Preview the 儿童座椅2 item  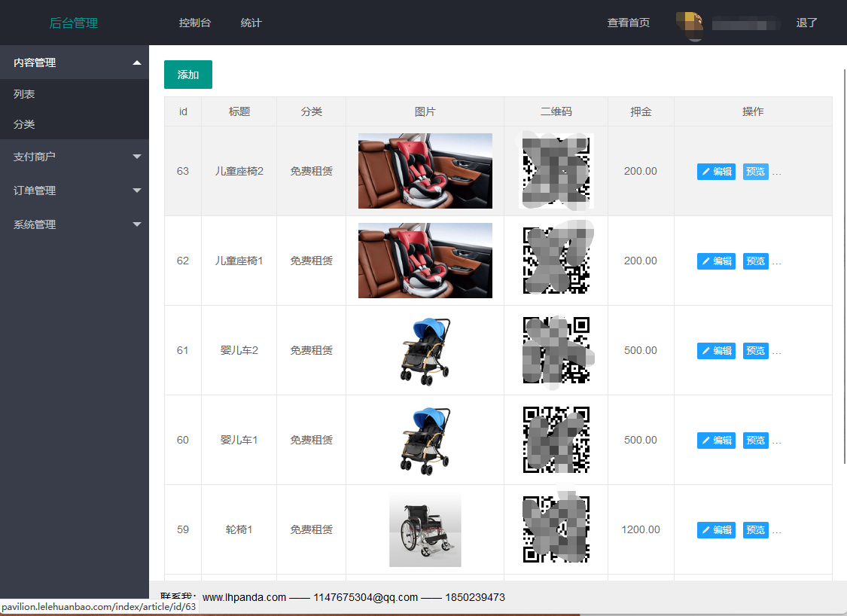coord(756,172)
